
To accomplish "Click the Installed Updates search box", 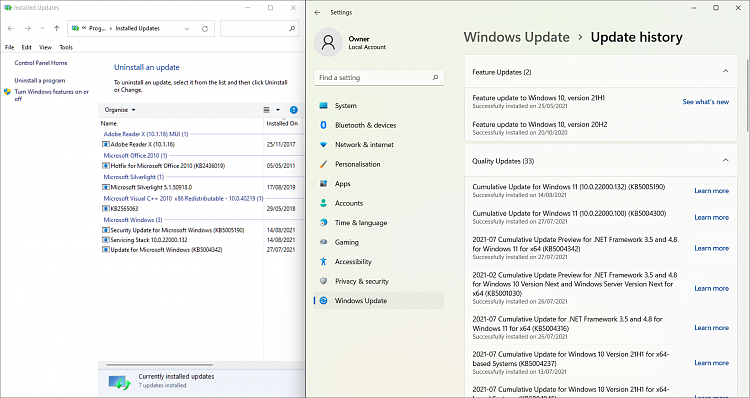I will coord(259,29).
